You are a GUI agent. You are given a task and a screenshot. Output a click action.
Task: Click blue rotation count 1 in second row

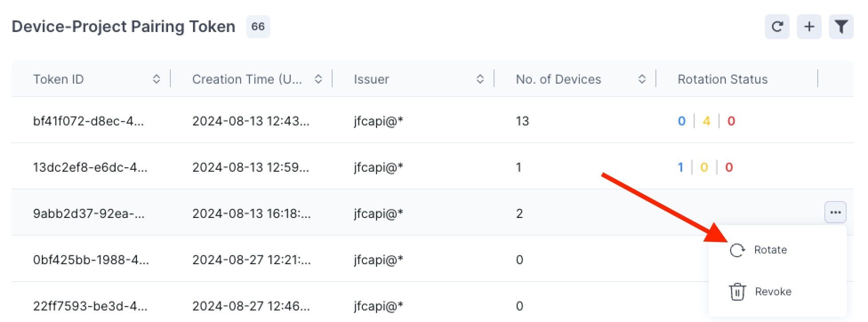680,167
